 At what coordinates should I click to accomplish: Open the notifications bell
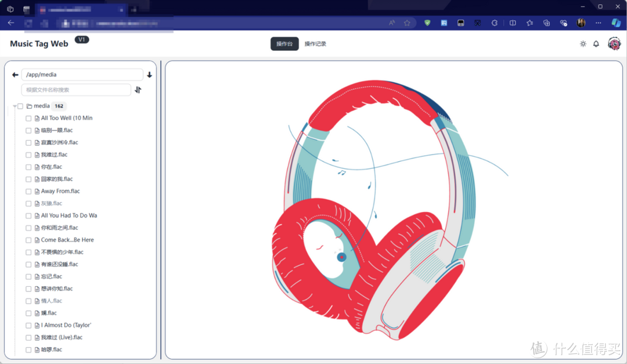pos(596,44)
